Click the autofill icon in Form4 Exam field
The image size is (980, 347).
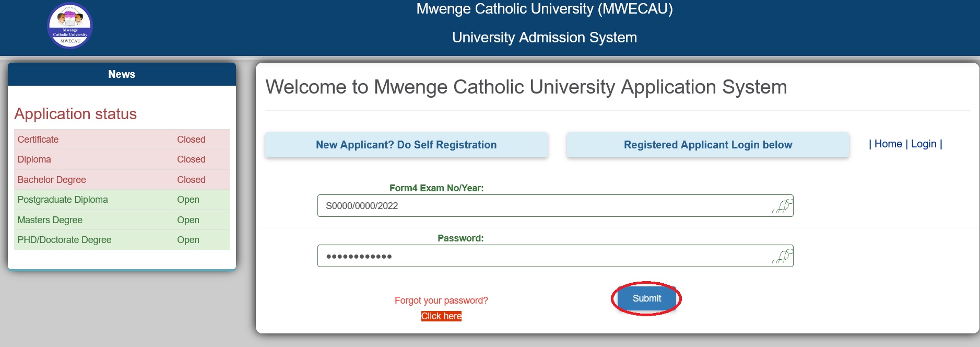tap(782, 206)
